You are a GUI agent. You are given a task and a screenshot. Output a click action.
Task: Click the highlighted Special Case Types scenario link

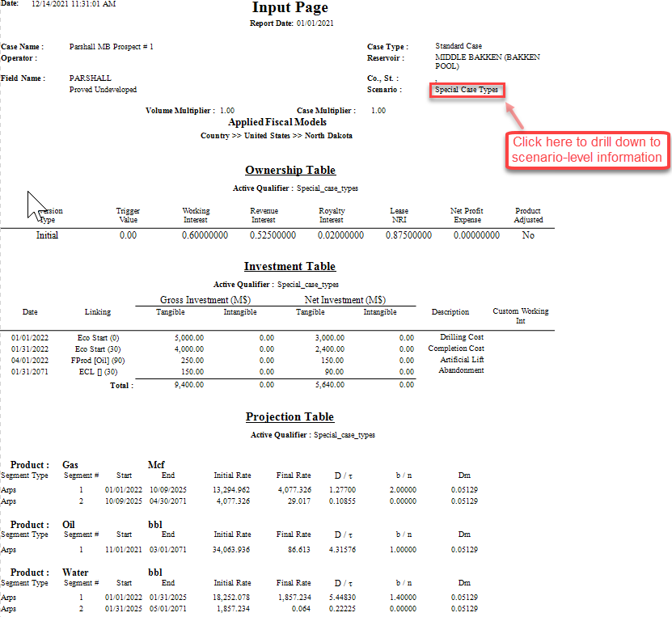click(467, 91)
